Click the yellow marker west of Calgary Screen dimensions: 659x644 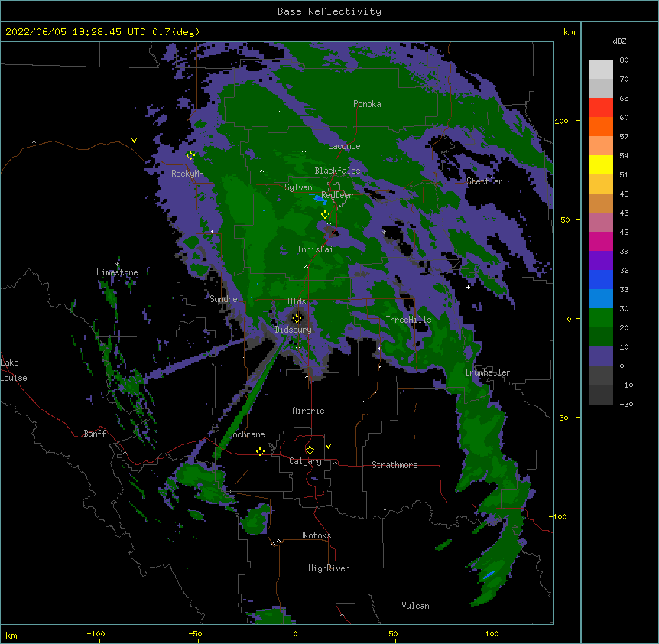coord(260,451)
